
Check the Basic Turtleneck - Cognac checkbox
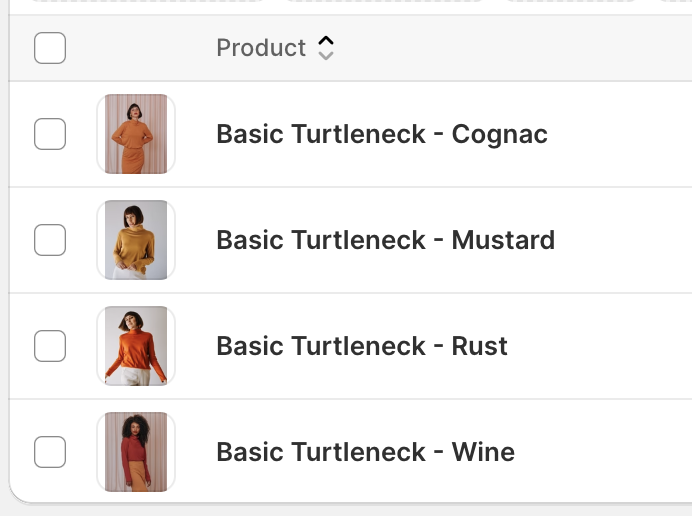pos(50,134)
